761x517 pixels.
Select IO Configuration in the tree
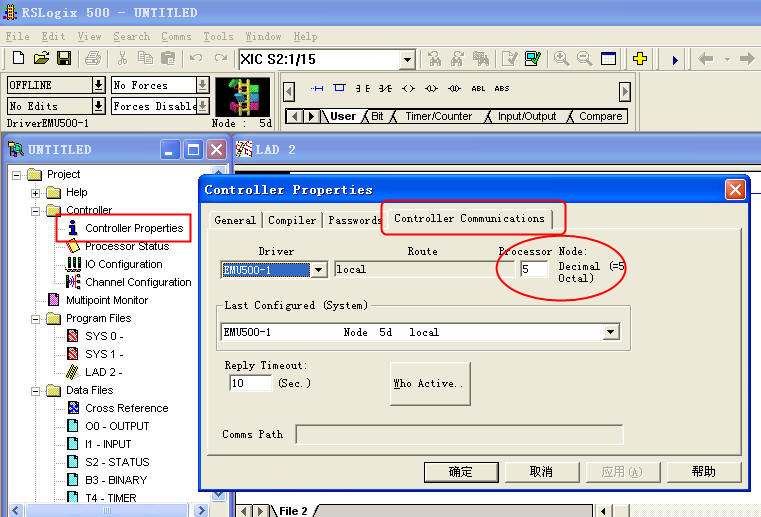[x=123, y=265]
